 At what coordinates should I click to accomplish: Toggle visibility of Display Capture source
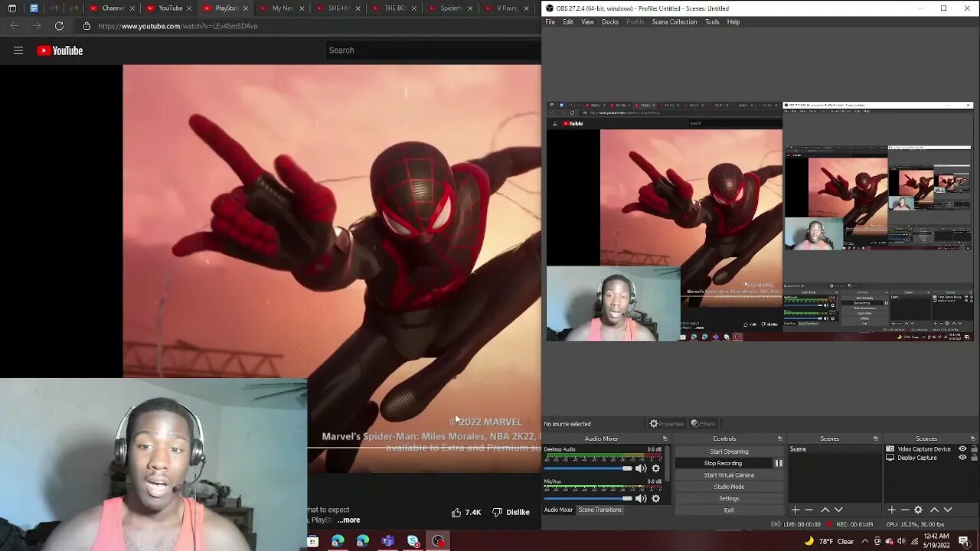(x=962, y=458)
